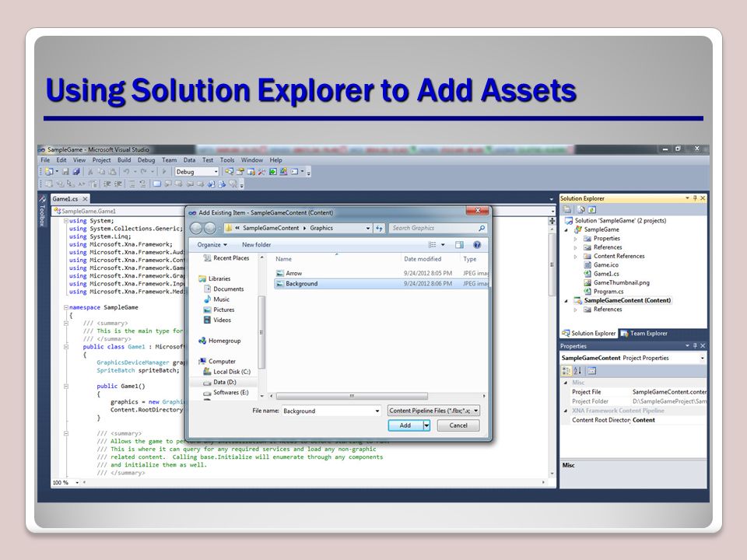Image resolution: width=747 pixels, height=560 pixels.
Task: Open File name combo box arrow
Action: (x=377, y=411)
